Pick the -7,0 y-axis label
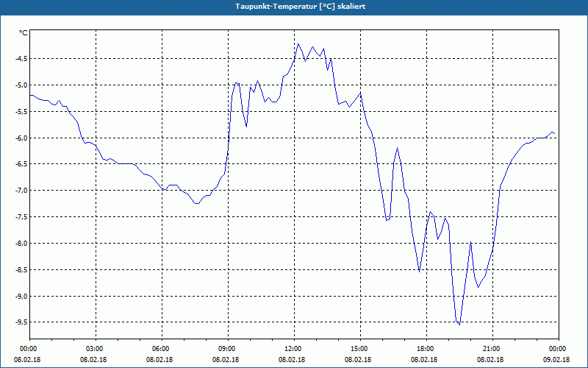The height and width of the screenshot is (368, 588). tap(21, 191)
